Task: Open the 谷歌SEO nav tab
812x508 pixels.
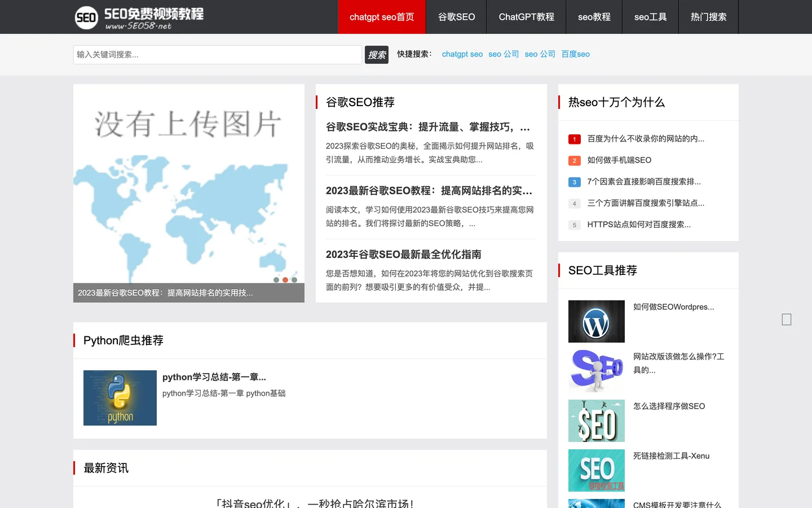Action: (x=456, y=17)
